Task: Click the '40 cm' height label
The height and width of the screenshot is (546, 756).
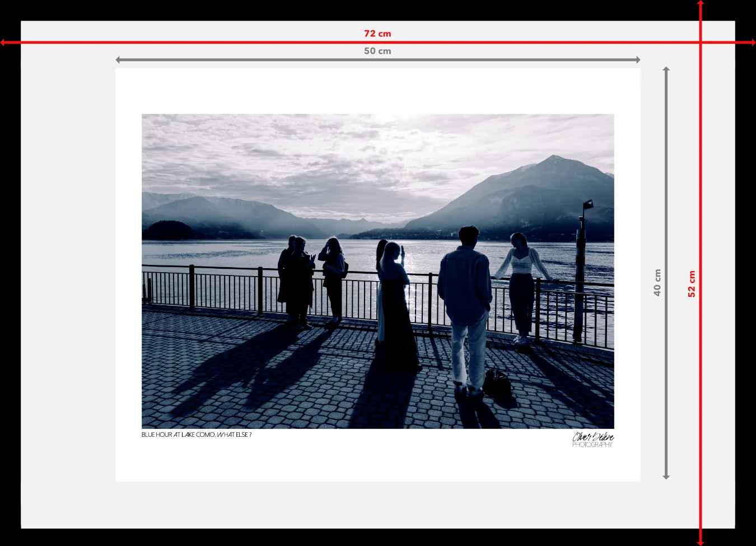Action: (x=657, y=283)
